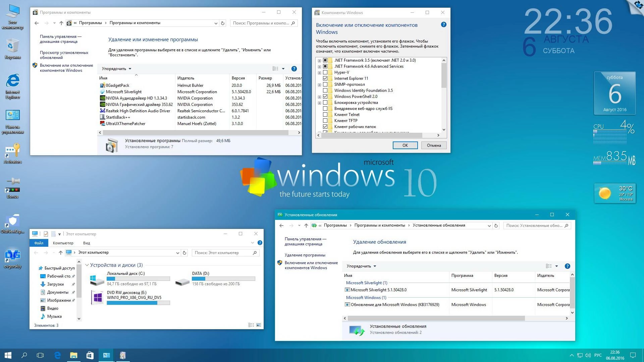Click the disk usage bar of Локальный диск (C:)

point(138,279)
